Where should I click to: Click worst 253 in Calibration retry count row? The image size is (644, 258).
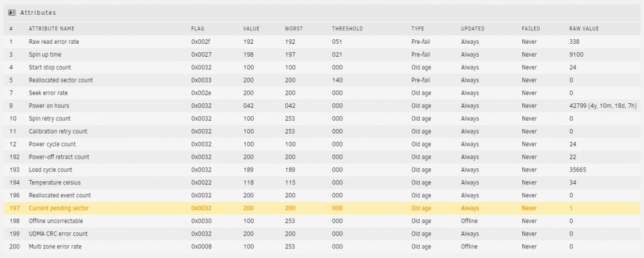290,132
